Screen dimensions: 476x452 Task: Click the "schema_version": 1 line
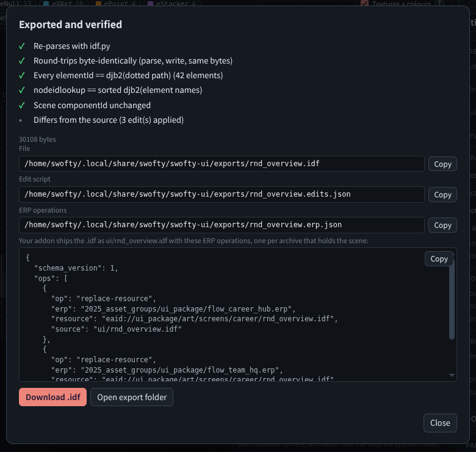(x=76, y=268)
